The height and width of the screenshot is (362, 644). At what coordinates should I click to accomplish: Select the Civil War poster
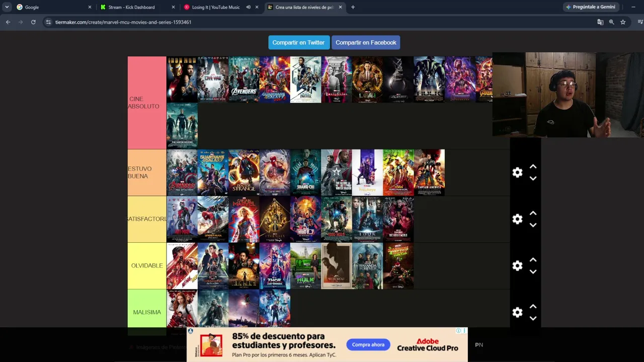(213, 79)
